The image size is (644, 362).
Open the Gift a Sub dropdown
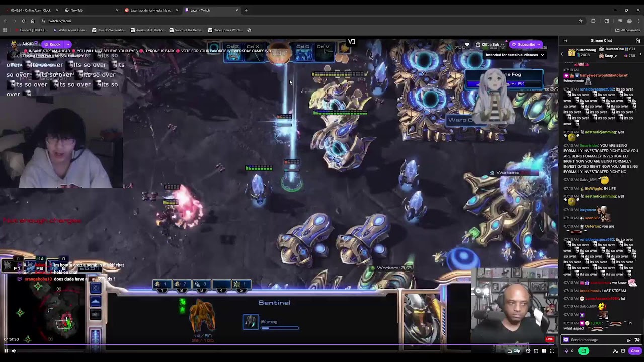pyautogui.click(x=490, y=44)
